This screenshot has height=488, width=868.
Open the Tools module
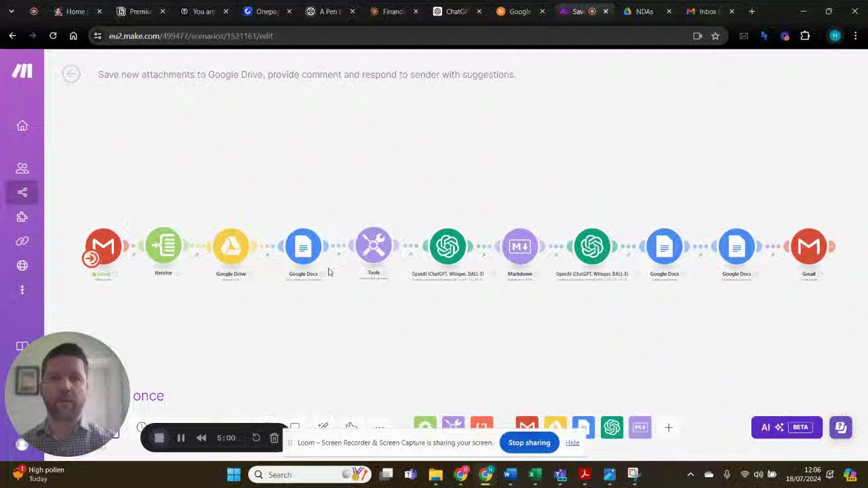pos(374,246)
